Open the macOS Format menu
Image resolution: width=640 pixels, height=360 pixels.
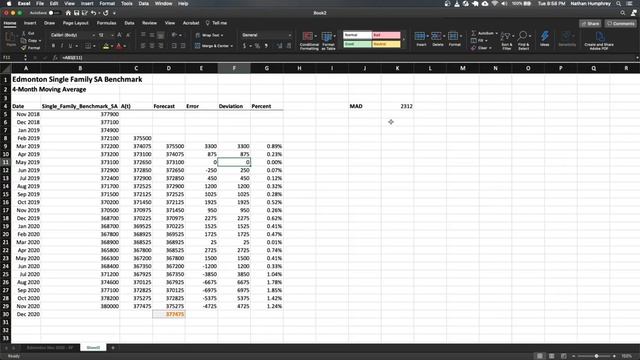pos(107,4)
